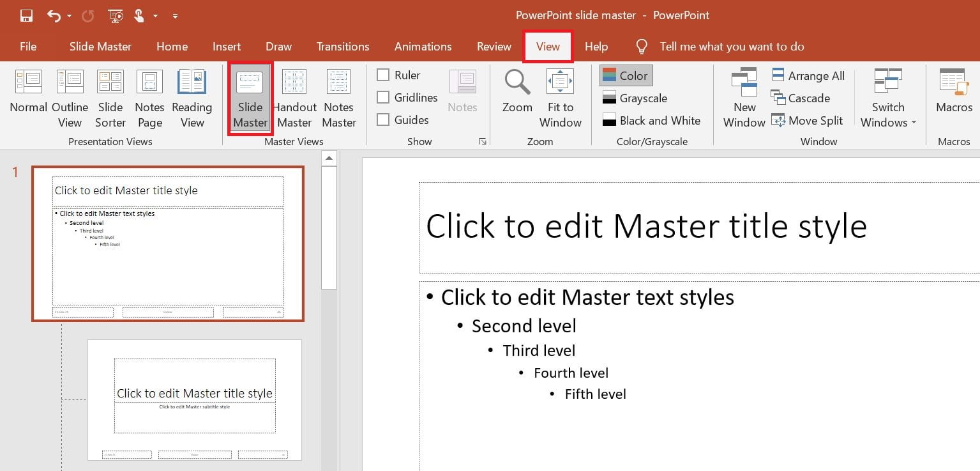The image size is (980, 471).
Task: Open the Transitions tab
Action: pos(343,46)
